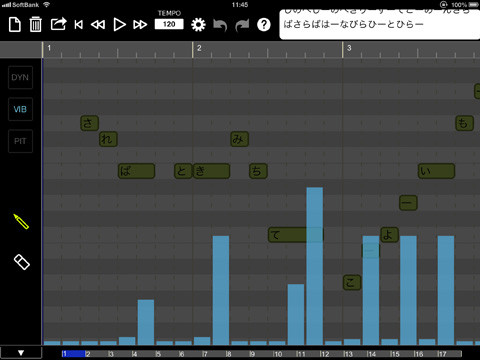
Task: Jump to section 5 in the overview bar
Action: [167, 354]
